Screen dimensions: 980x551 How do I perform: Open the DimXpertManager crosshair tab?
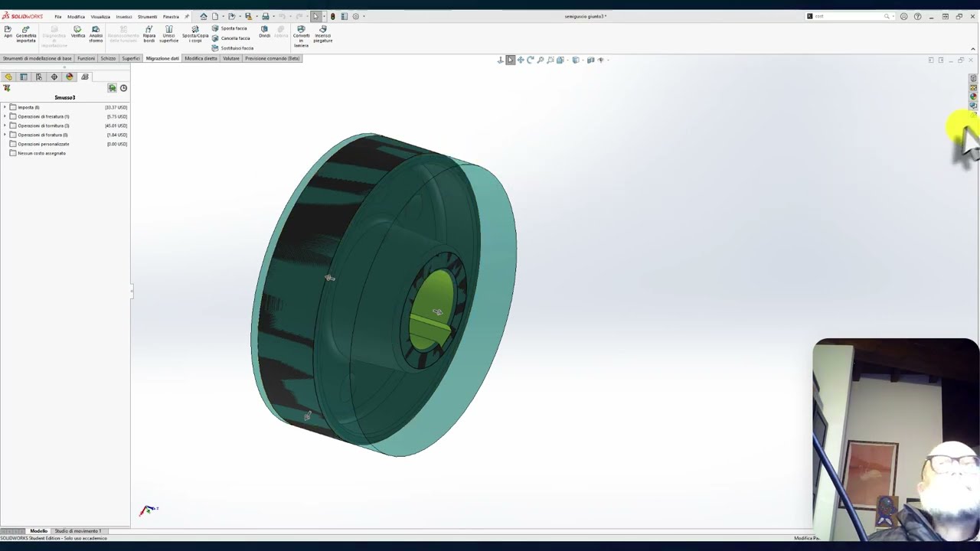[x=54, y=77]
